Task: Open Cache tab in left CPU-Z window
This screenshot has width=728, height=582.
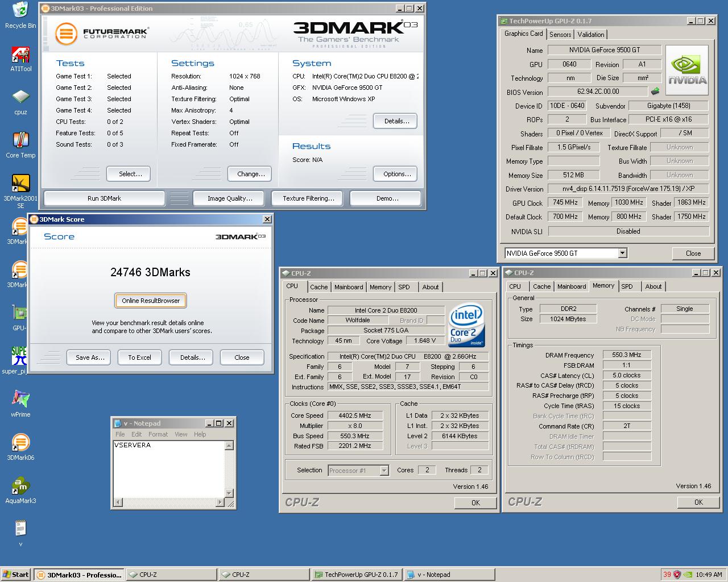Action: click(318, 287)
